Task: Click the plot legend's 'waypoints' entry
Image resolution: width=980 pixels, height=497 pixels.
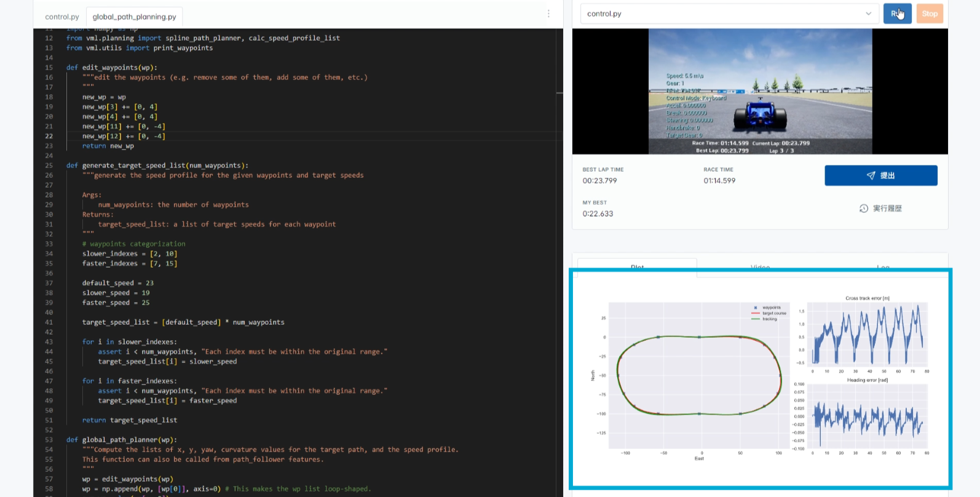Action: point(767,308)
